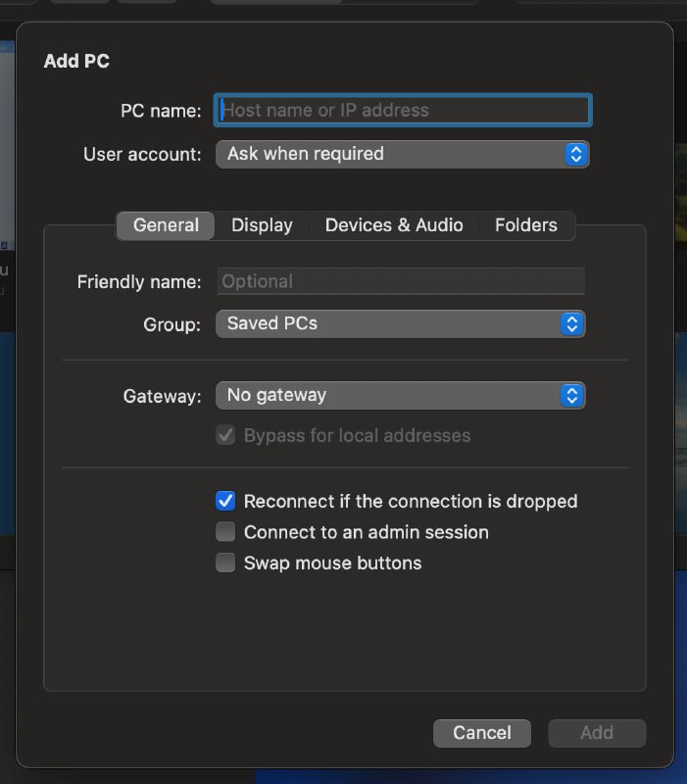
Task: Open the Folders tab
Action: [x=526, y=225]
